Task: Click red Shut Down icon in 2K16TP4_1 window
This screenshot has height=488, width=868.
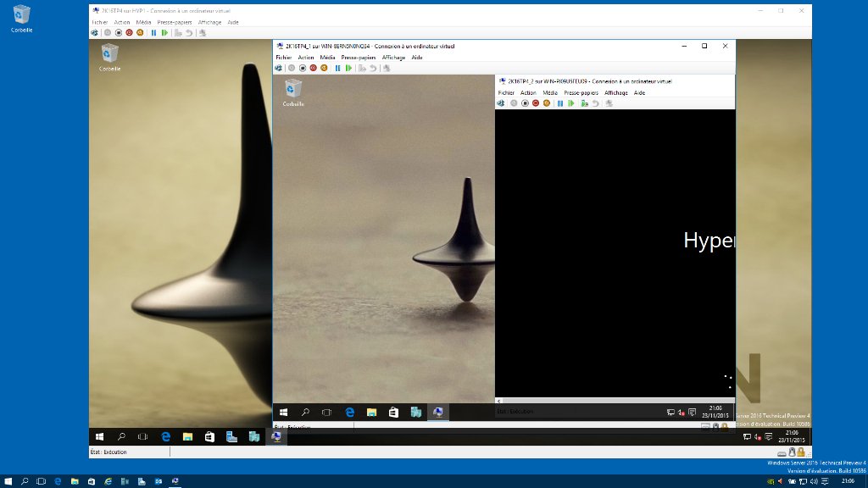Action: click(314, 68)
